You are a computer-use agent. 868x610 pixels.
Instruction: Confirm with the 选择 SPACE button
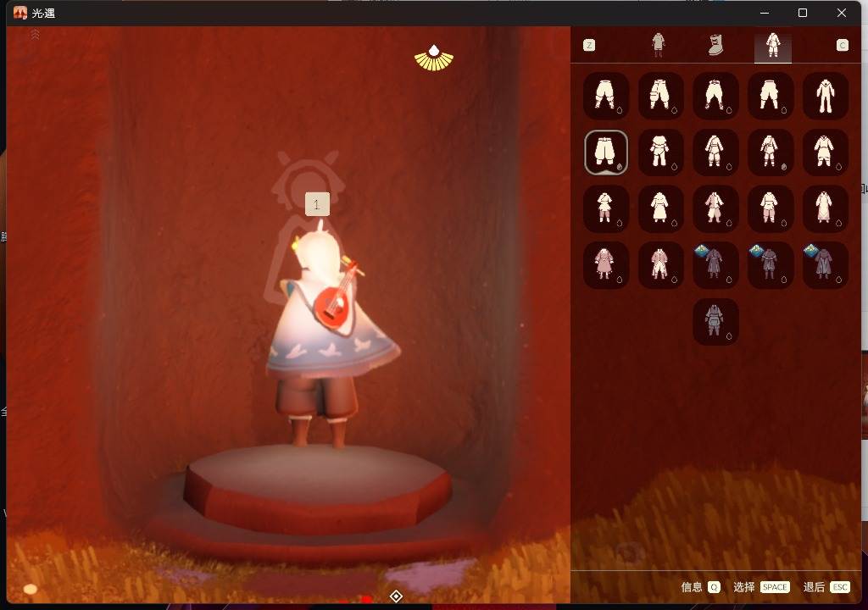(761, 587)
